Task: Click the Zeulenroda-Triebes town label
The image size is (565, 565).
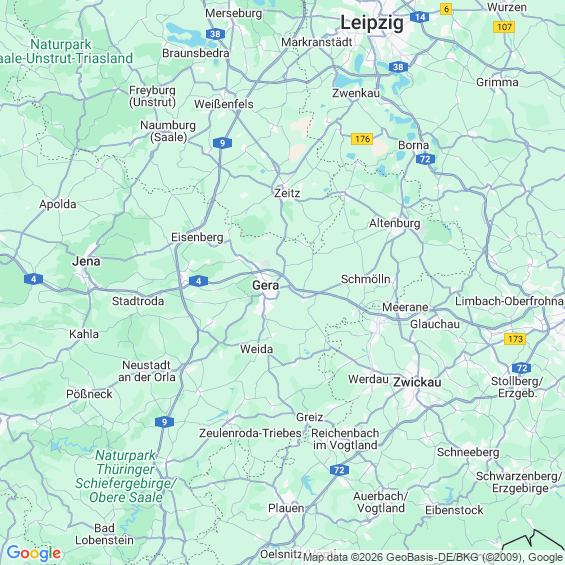Action: coord(250,433)
